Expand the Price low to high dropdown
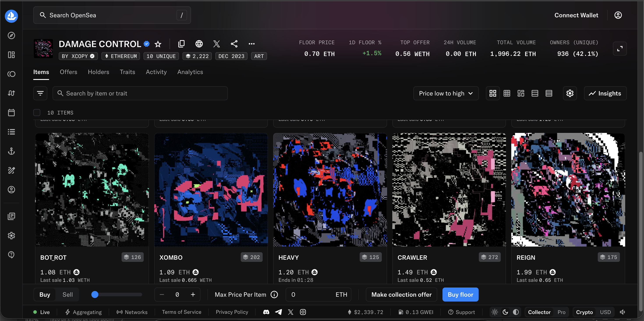This screenshot has height=321, width=644. (x=446, y=93)
